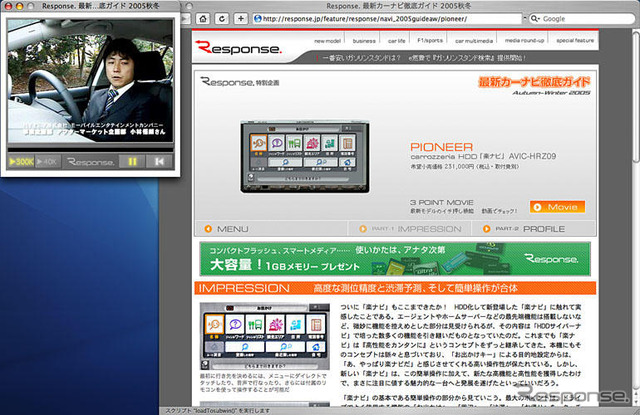This screenshot has height=415, width=640.
Task: Click the Response 特別企画 header logo
Action: click(x=240, y=82)
